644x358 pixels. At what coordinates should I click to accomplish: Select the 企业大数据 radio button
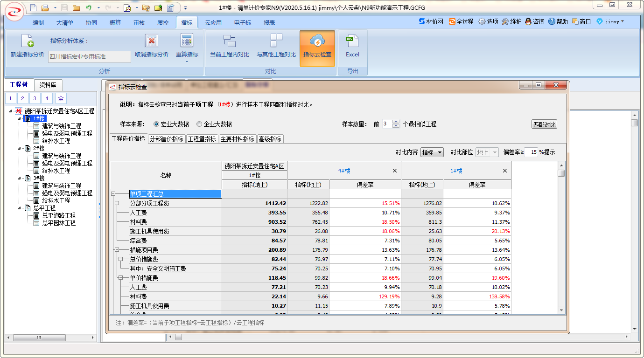click(x=199, y=124)
